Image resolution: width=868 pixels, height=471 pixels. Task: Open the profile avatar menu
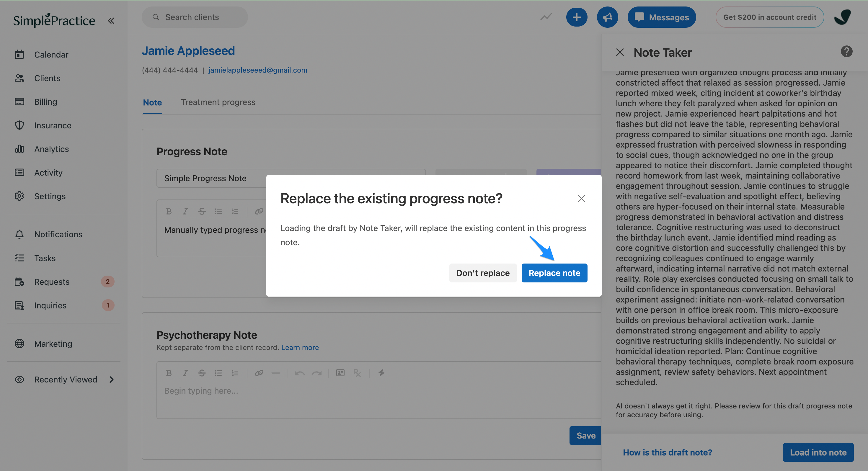tap(842, 17)
